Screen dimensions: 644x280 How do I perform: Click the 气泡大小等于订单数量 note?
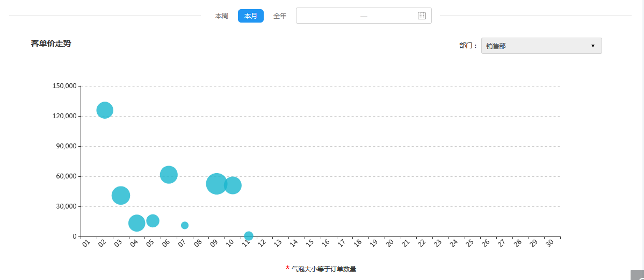(324, 269)
